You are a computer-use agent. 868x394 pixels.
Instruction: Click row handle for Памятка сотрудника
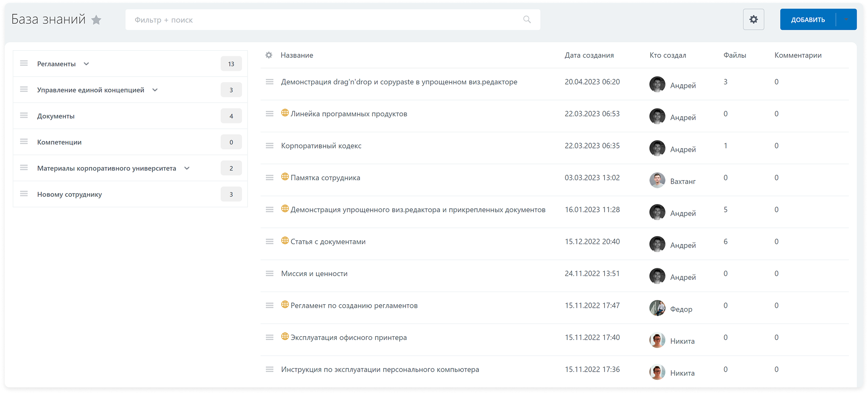click(x=269, y=178)
